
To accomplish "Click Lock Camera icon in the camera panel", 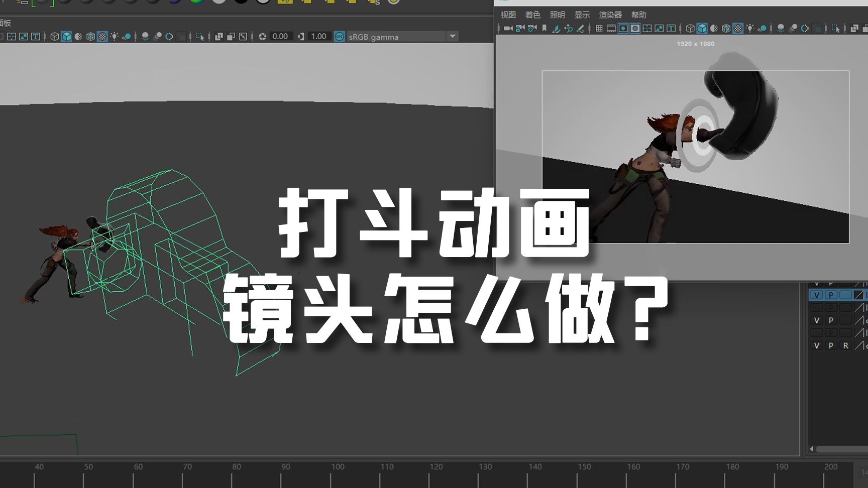I will 520,29.
